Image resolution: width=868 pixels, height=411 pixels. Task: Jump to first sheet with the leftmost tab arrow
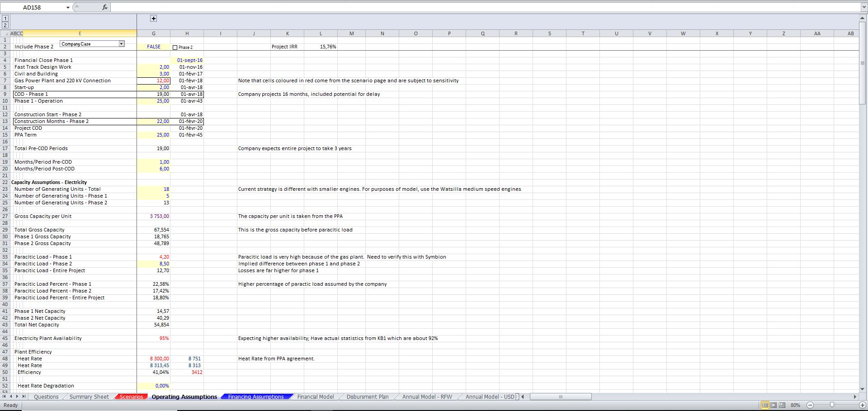[x=4, y=397]
